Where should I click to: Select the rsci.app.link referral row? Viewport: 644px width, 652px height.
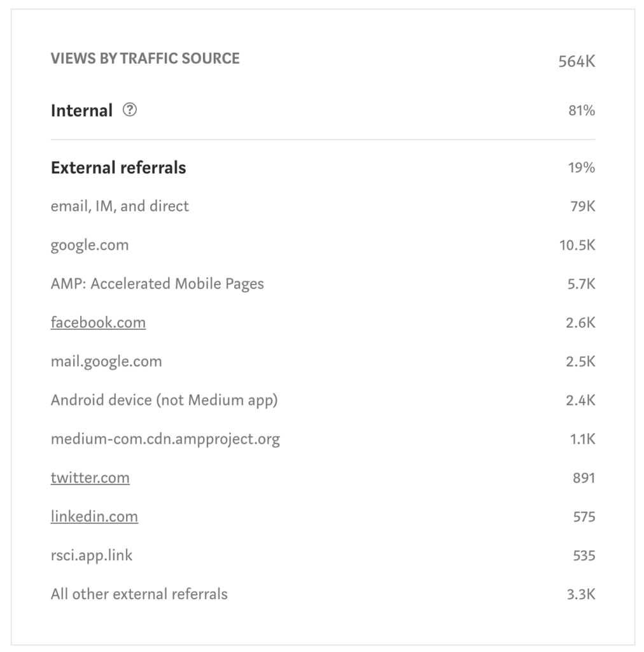tap(323, 555)
